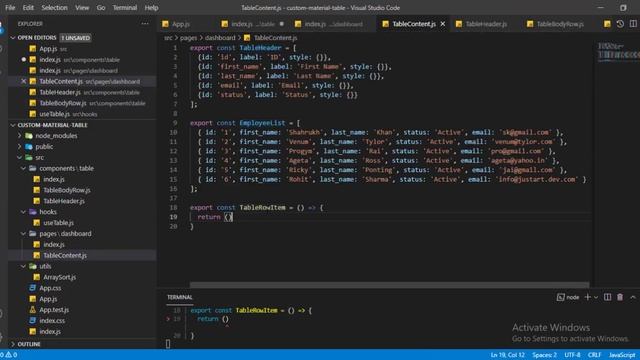Click the src breadcrumb segment
This screenshot has height=360, width=640.
click(x=168, y=38)
